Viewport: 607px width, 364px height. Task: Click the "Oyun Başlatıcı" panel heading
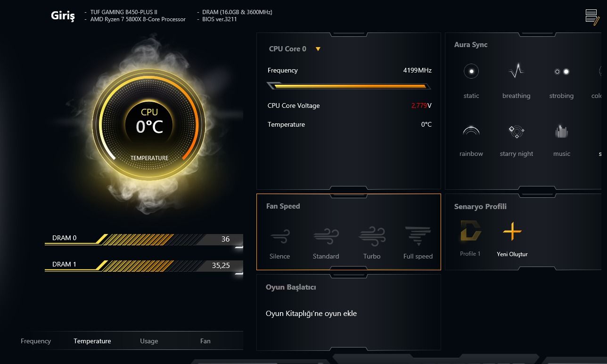click(291, 287)
